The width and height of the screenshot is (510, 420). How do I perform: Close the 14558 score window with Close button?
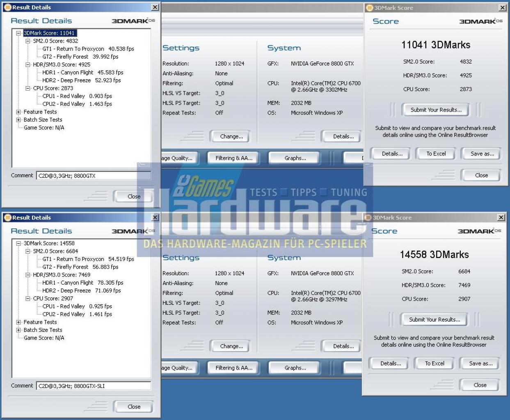[x=480, y=386]
